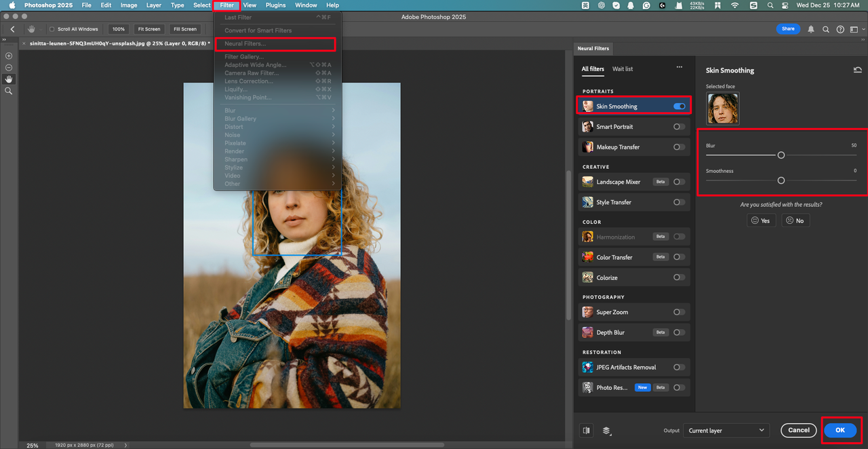Click the ChatGPT icon in macOS menu bar
The width and height of the screenshot is (868, 449).
point(601,5)
